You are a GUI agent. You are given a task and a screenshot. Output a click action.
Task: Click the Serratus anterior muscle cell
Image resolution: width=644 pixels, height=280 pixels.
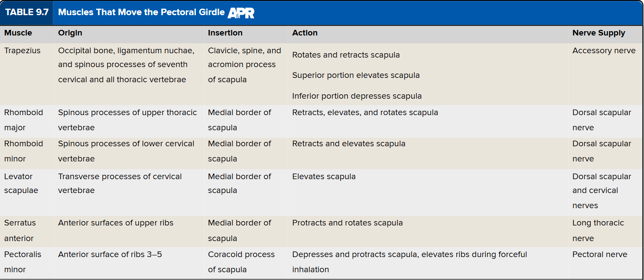click(20, 230)
